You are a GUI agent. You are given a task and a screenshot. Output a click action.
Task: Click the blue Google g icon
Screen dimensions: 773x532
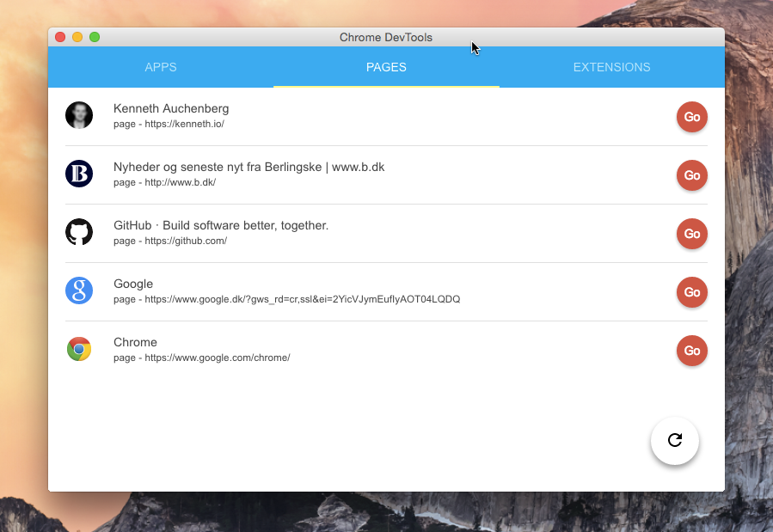(x=79, y=290)
